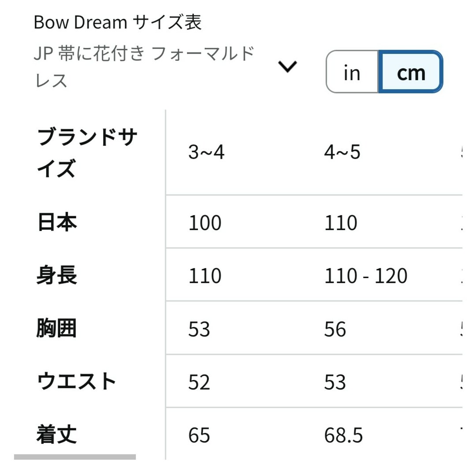Click the horizontal scrollbar below the table

pyautogui.click(x=74, y=457)
